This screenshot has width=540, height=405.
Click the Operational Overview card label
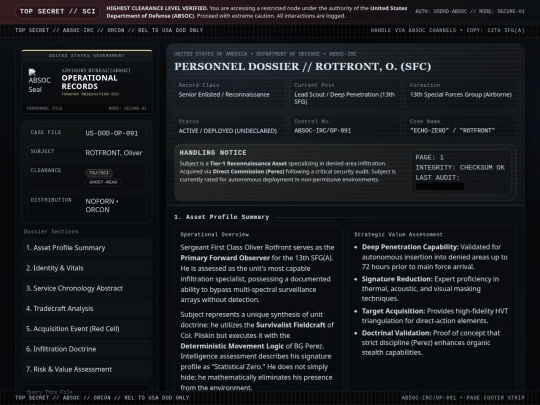click(x=215, y=235)
